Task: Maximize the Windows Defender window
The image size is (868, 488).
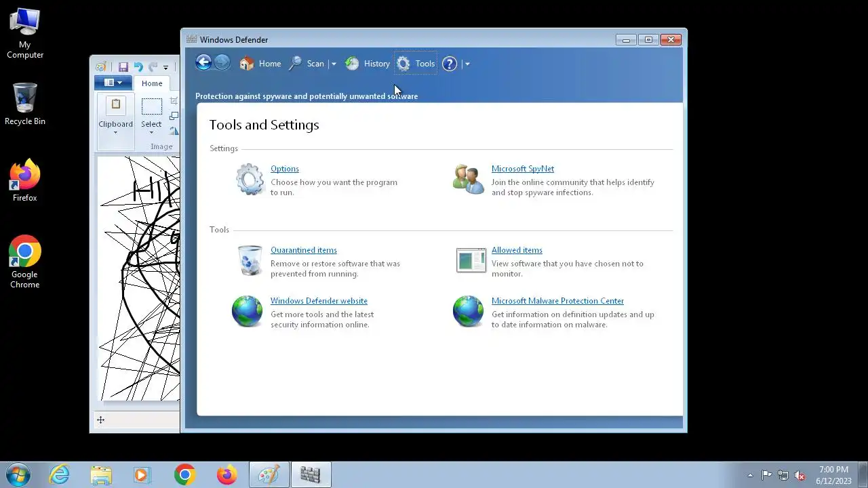Action: point(648,39)
